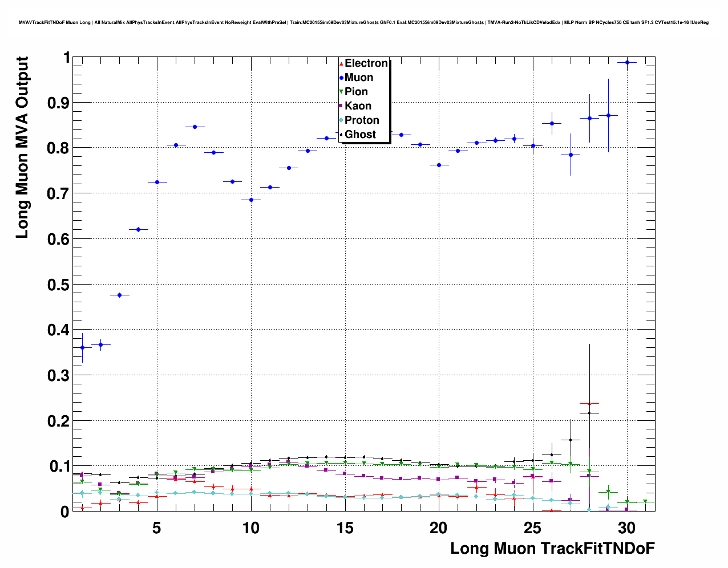Image resolution: width=728 pixels, height=568 pixels.
Task: Click the red Electron triangle marker in legend
Action: 341,63
